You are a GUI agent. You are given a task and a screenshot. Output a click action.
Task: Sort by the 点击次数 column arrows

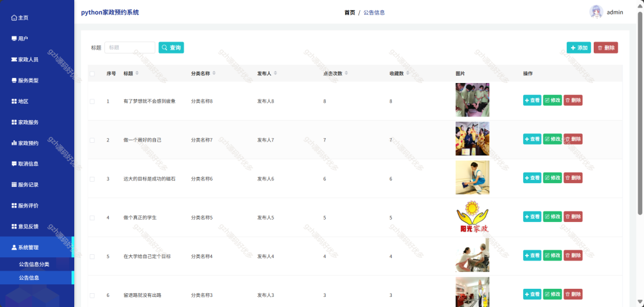click(347, 73)
